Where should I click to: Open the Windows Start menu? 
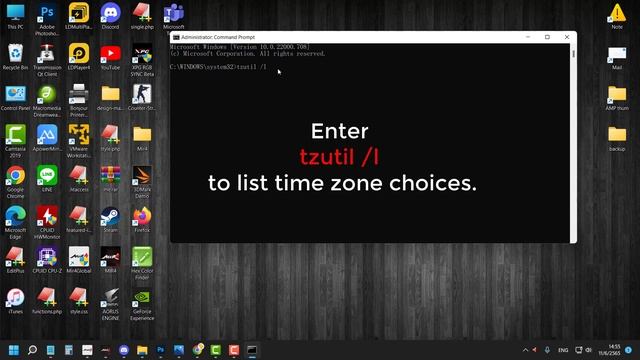tap(14, 350)
